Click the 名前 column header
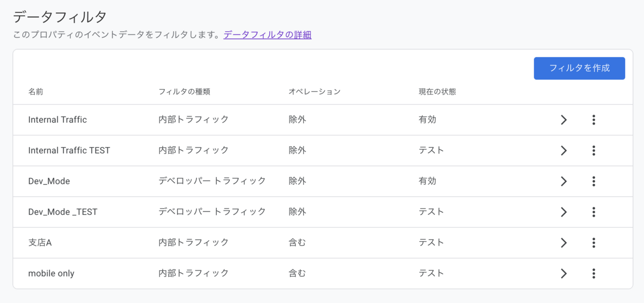The image size is (644, 303). pos(35,91)
